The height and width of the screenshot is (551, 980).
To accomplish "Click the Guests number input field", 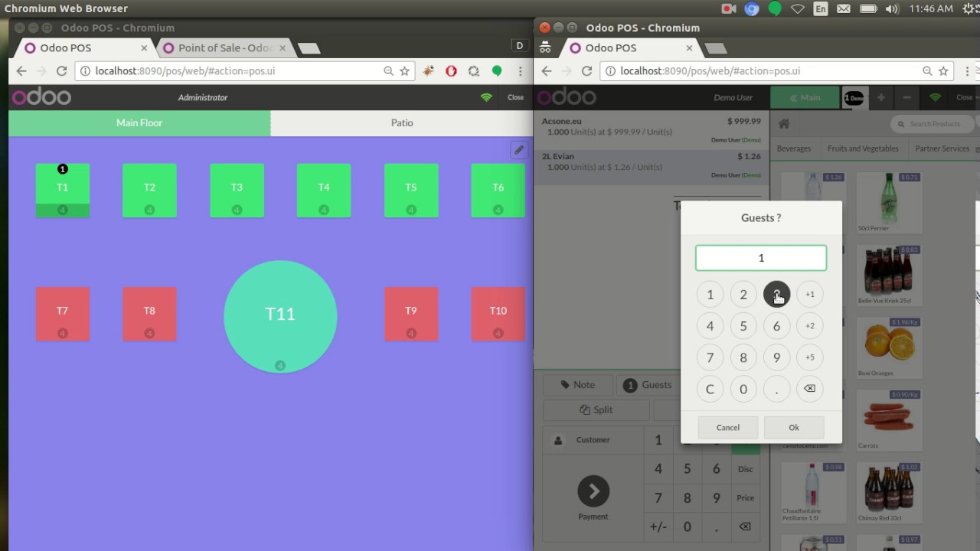I will click(761, 258).
